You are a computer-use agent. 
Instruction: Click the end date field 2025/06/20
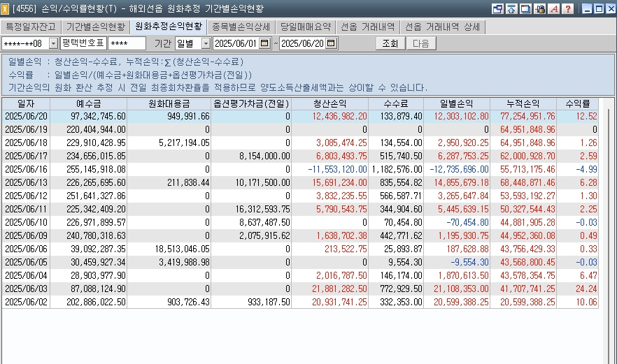tap(303, 43)
